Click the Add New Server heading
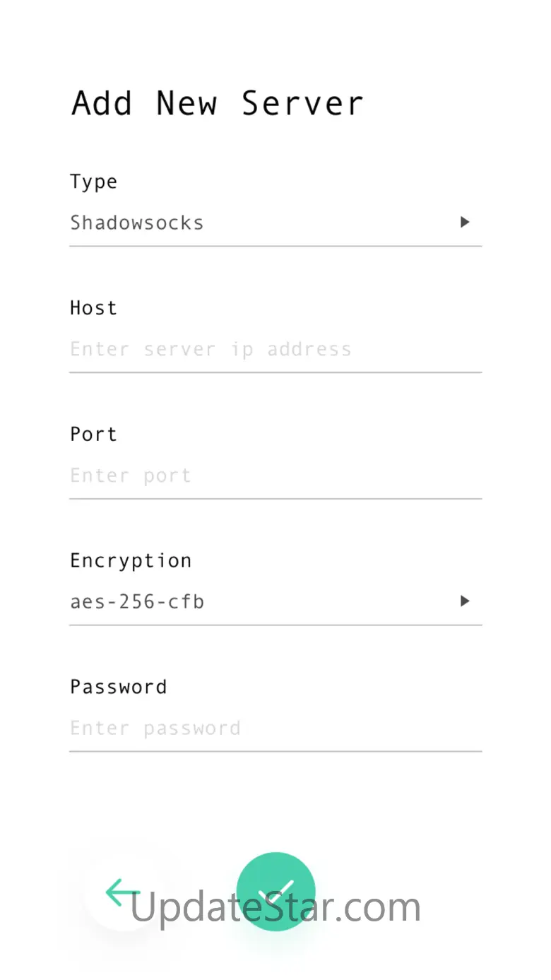Viewport: 551px width, 980px height. pyautogui.click(x=218, y=103)
